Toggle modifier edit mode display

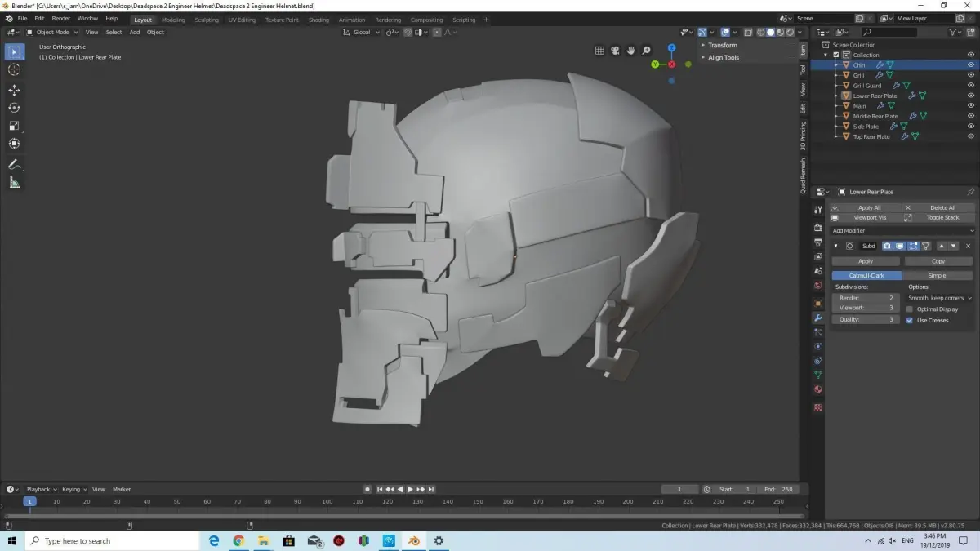(x=913, y=246)
